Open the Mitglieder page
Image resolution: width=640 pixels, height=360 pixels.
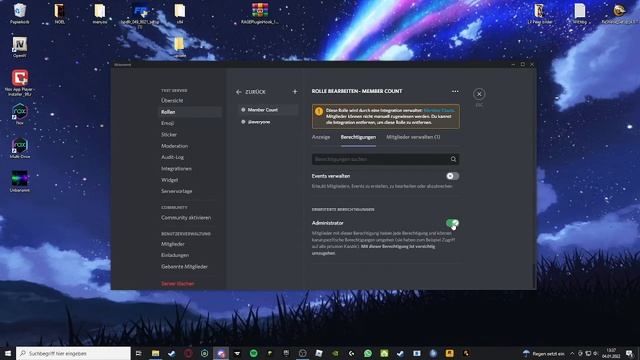[x=190, y=244]
